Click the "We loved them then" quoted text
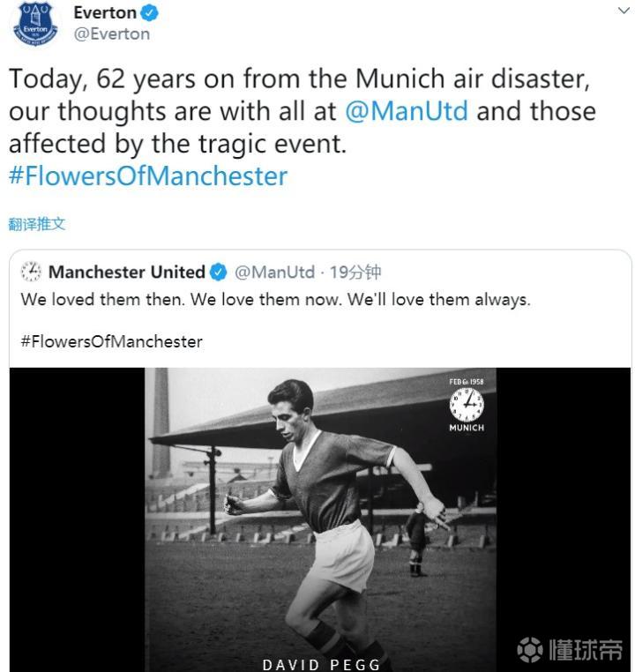Viewport: 635px width, 672px height. (275, 300)
